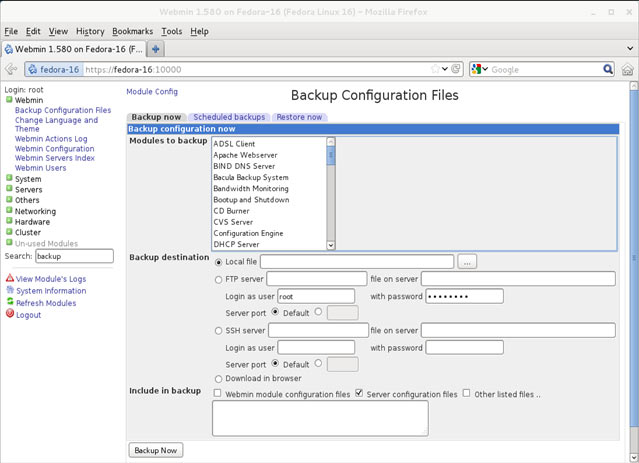The width and height of the screenshot is (639, 463).
Task: Open the Edit menu
Action: [33, 31]
